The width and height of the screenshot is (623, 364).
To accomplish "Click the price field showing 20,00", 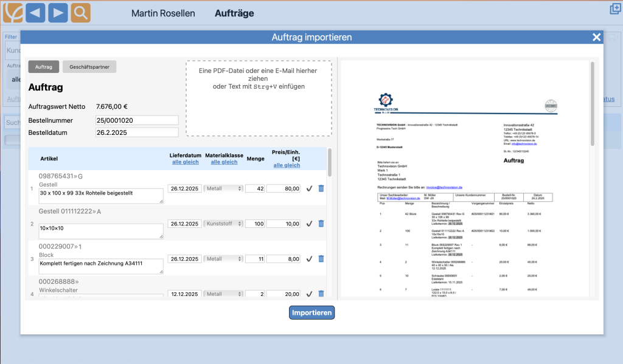I will click(284, 294).
